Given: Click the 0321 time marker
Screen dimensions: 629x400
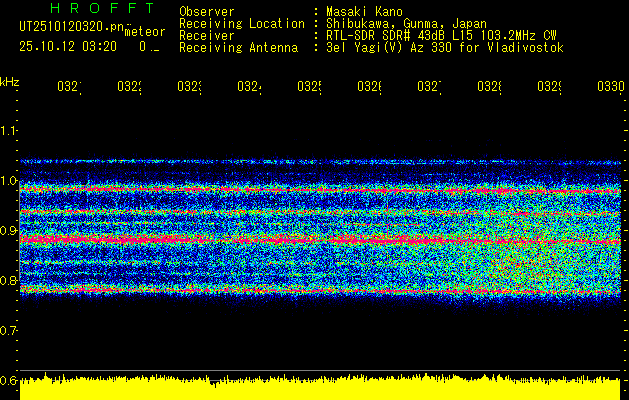Looking at the screenshot, I should tap(69, 86).
